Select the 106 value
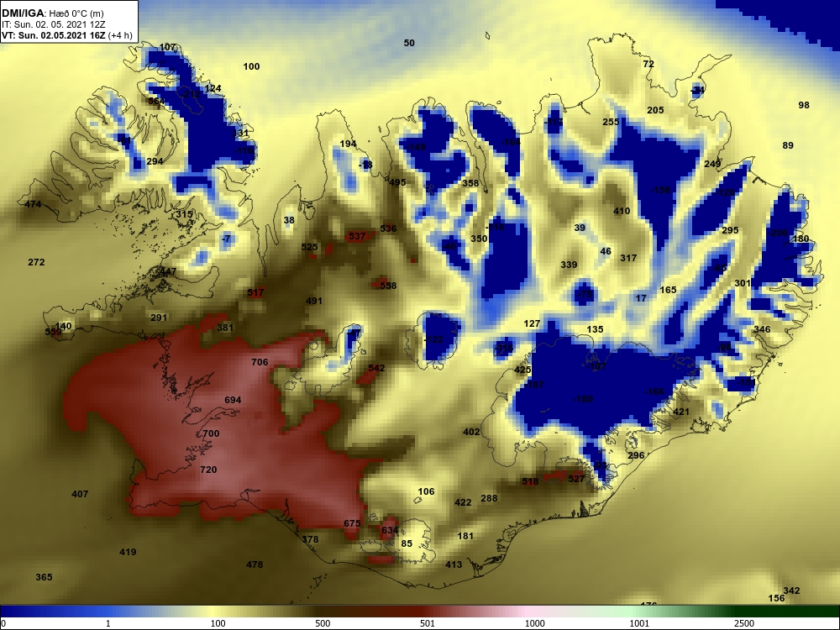Image resolution: width=840 pixels, height=630 pixels. click(427, 491)
